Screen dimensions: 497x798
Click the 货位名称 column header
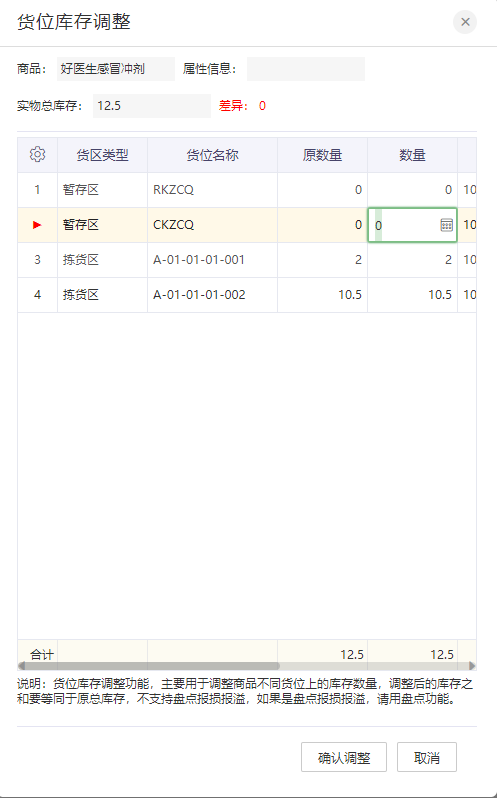(x=212, y=155)
